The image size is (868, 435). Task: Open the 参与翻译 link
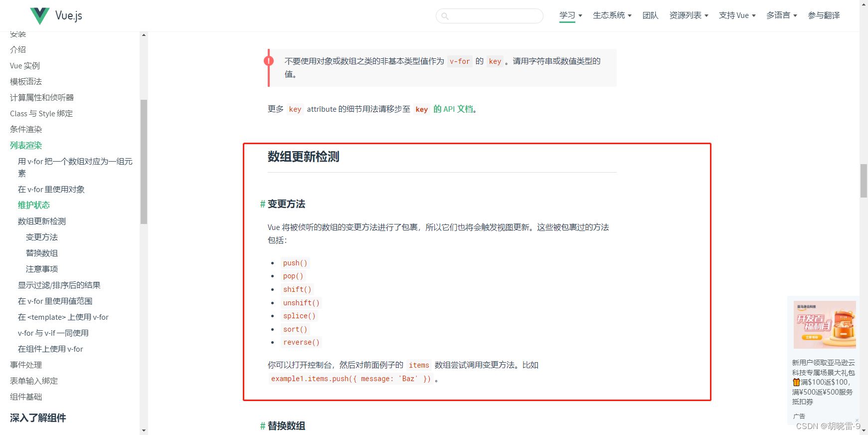(x=824, y=15)
